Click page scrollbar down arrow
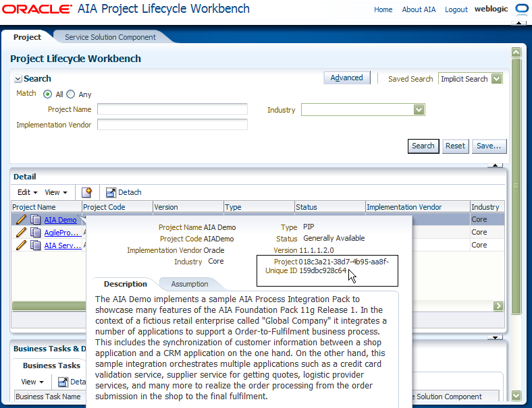The width and height of the screenshot is (532, 408). click(x=516, y=395)
